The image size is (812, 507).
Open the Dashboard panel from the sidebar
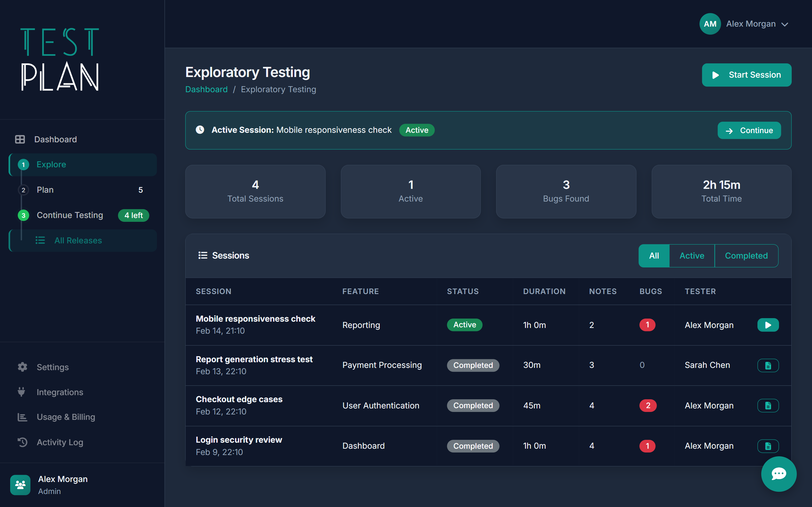tap(56, 139)
